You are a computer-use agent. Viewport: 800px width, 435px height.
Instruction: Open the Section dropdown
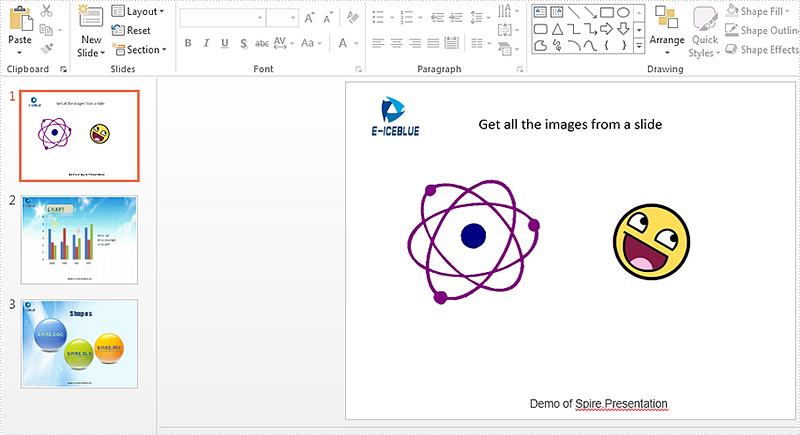click(139, 49)
